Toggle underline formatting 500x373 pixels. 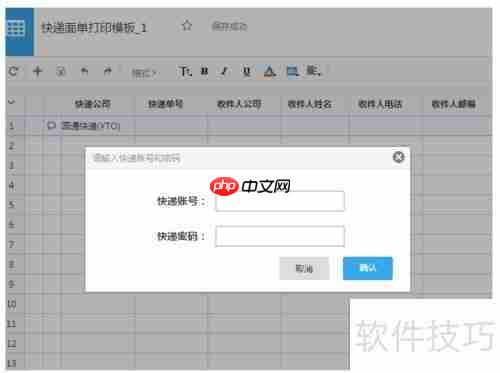click(247, 71)
